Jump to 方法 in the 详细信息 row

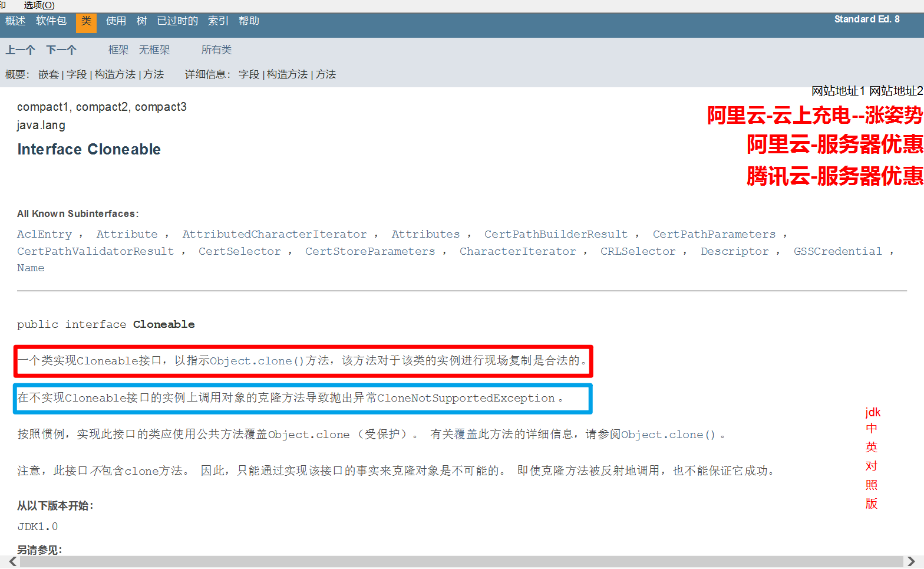click(x=325, y=74)
